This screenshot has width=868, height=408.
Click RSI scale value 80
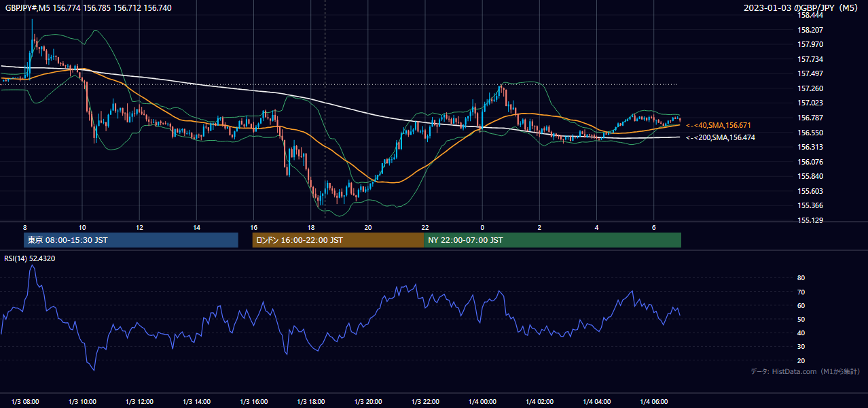(801, 278)
